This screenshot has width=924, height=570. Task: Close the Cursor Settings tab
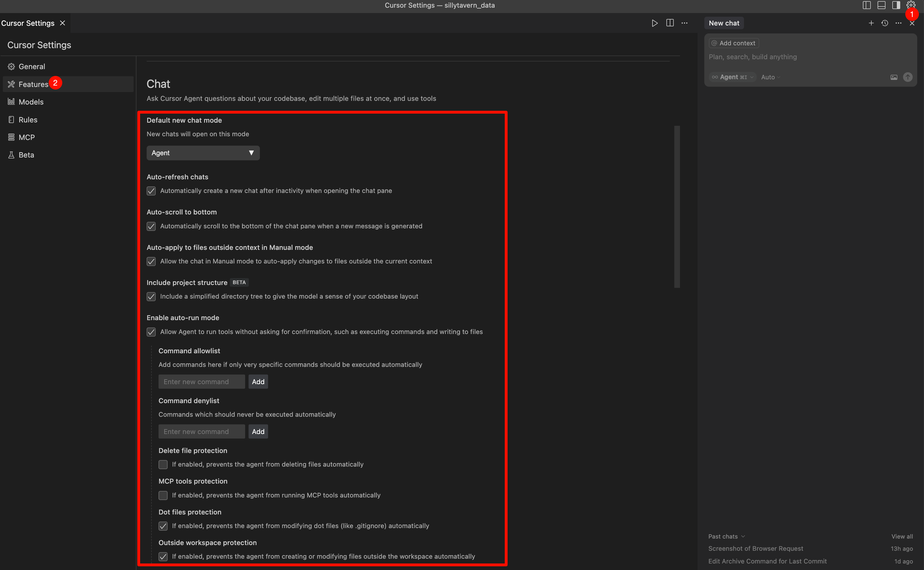pyautogui.click(x=63, y=23)
